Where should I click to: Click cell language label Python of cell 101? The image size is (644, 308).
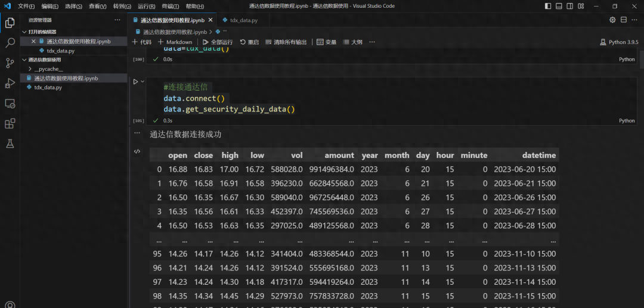[x=627, y=121]
